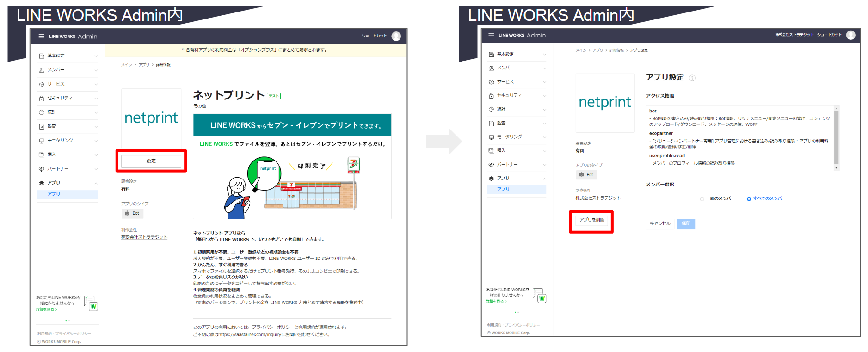The height and width of the screenshot is (352, 868).
Task: Open 株式会社ストラテジット link in left window
Action: coord(144,237)
